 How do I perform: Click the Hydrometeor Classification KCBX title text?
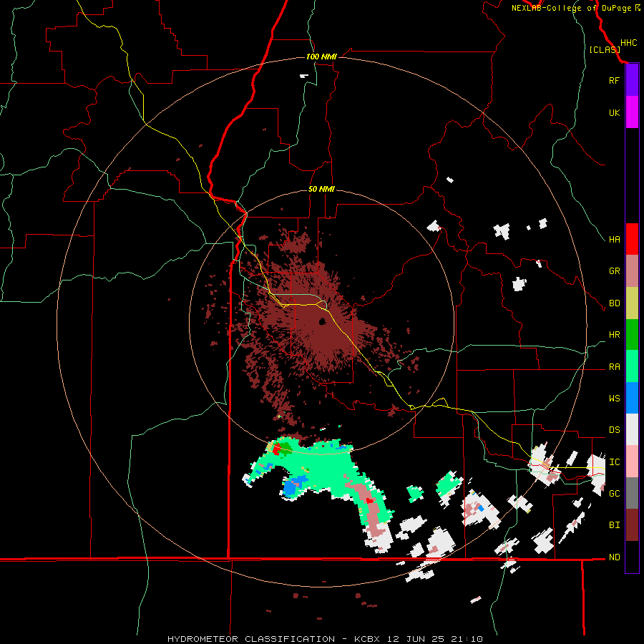click(x=325, y=639)
